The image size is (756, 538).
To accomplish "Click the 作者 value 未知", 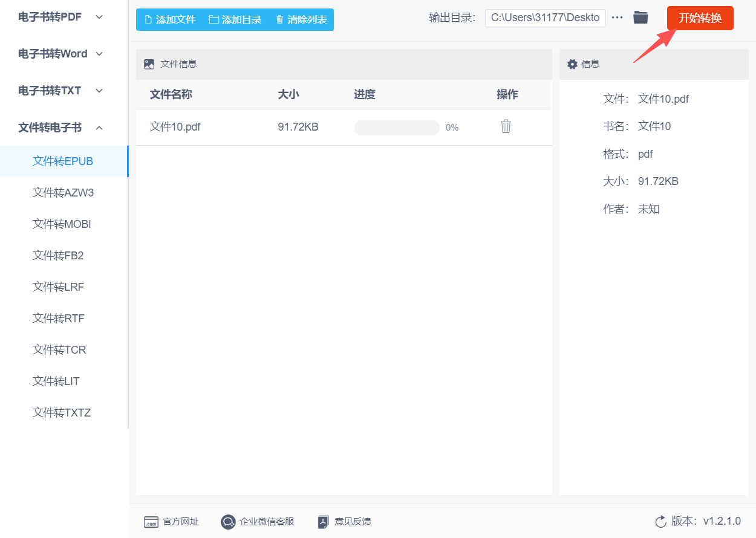I will (x=649, y=209).
